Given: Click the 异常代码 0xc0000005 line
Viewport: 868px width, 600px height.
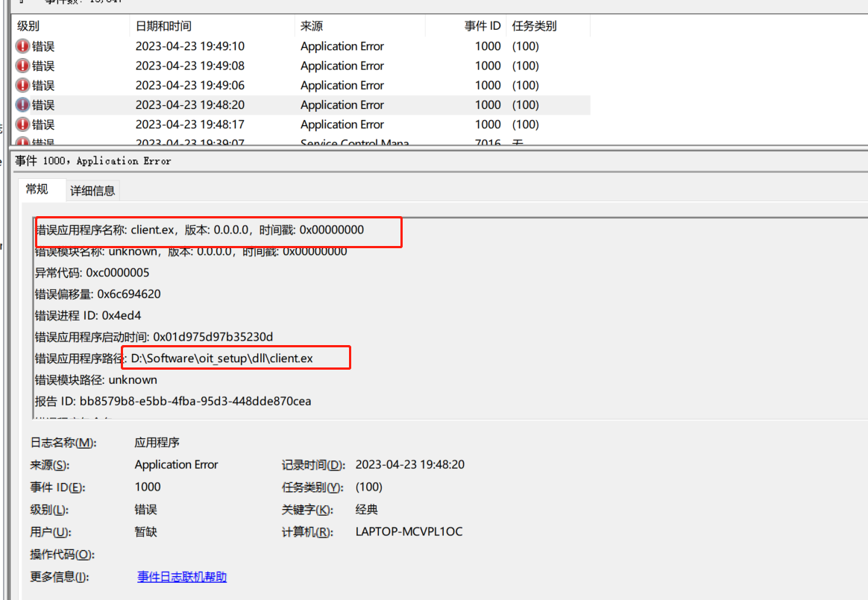Looking at the screenshot, I should pos(92,273).
